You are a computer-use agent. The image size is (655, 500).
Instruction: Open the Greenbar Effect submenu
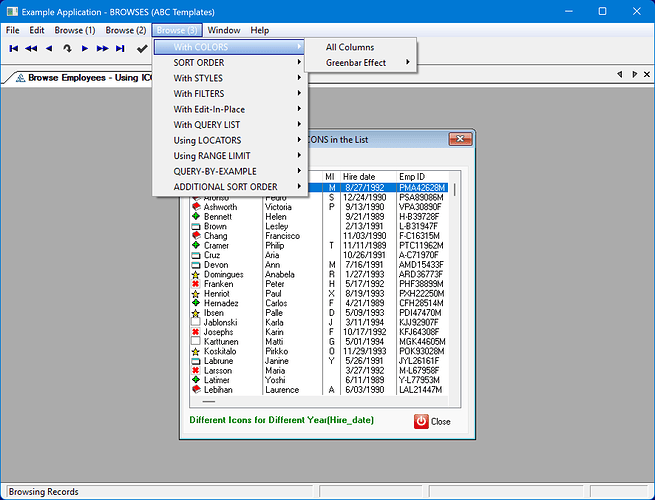click(361, 63)
